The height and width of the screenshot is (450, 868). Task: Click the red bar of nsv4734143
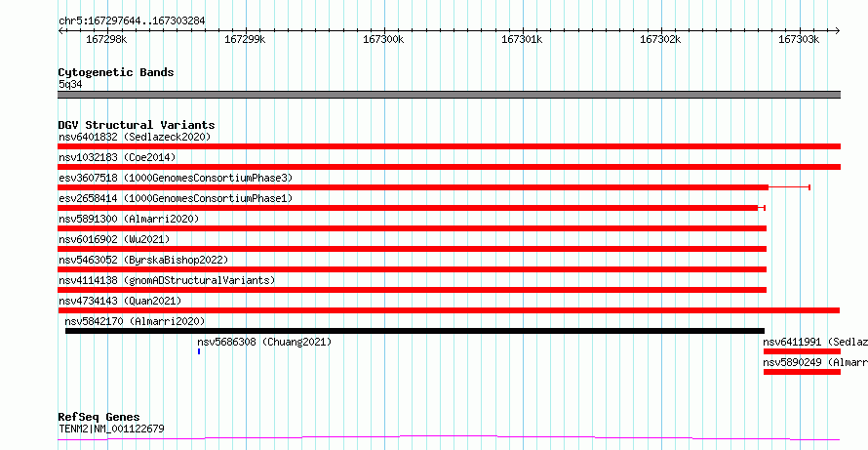[449, 310]
